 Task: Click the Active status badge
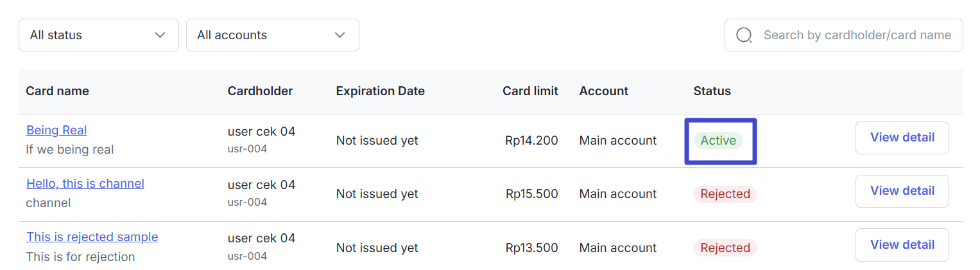(x=718, y=141)
